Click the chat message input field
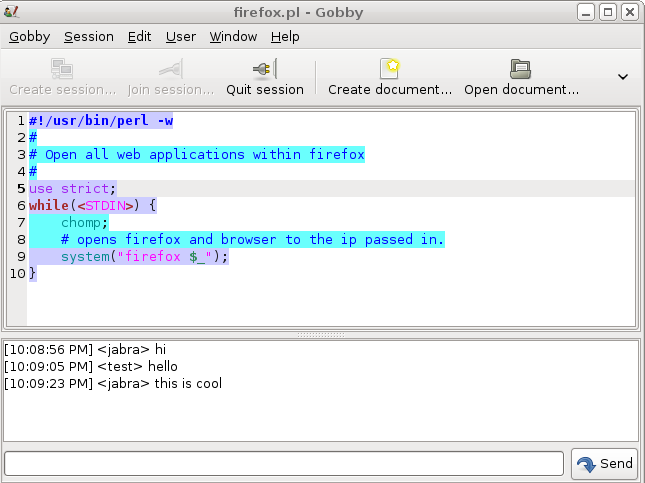645x483 pixels. [284, 464]
